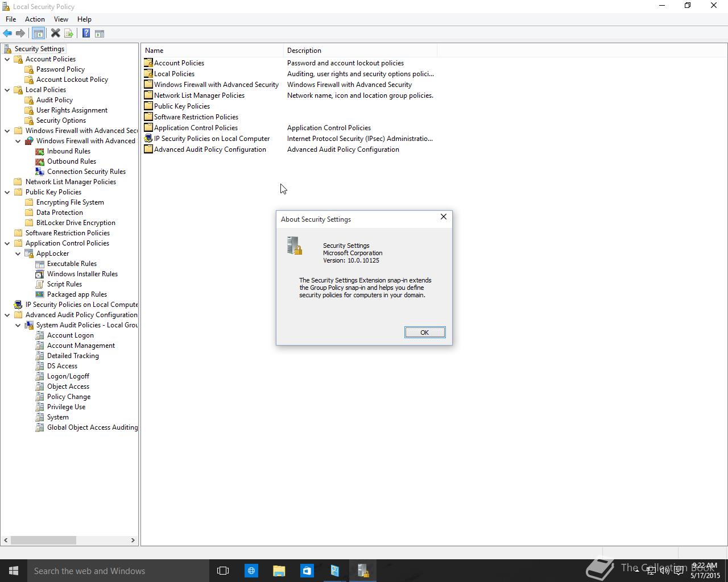Viewport: 728px width, 582px height.
Task: Collapse the AppLocker tree node
Action: pos(18,253)
